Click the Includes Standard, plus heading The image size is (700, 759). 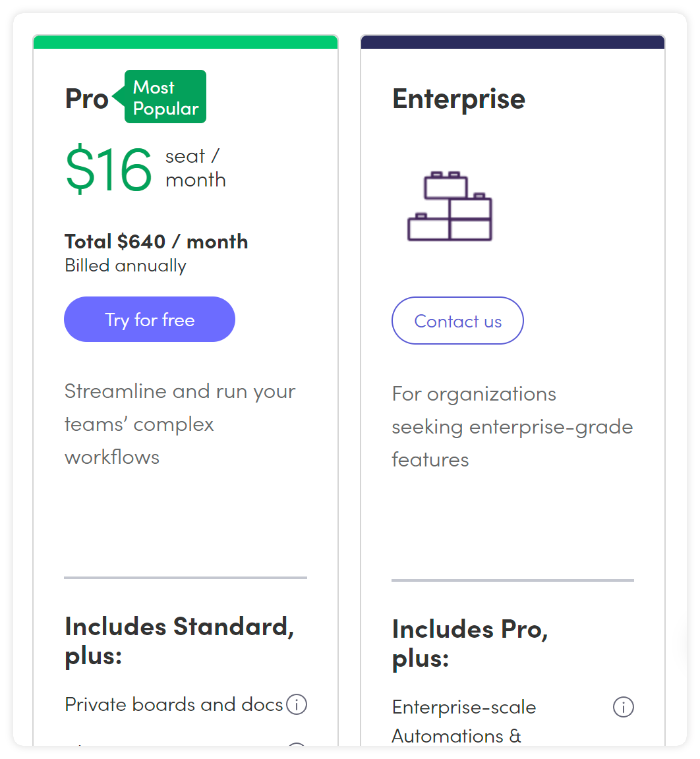point(179,640)
